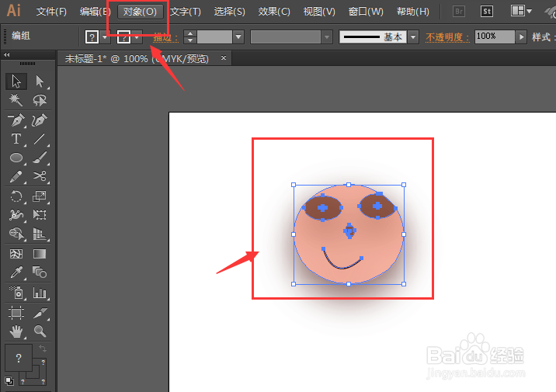Select the Shape Builder tool
Screen dimensions: 556x392
[x=16, y=234]
